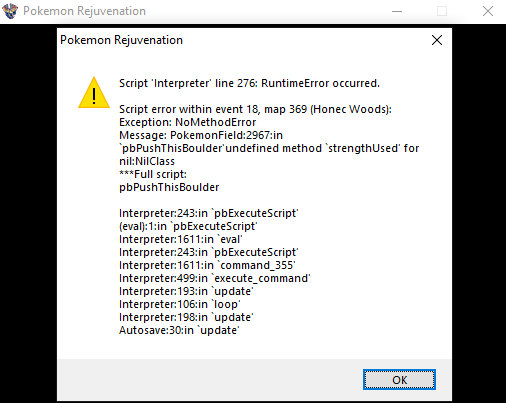Confirm the error with the OK button
506x403 pixels.
pos(399,380)
